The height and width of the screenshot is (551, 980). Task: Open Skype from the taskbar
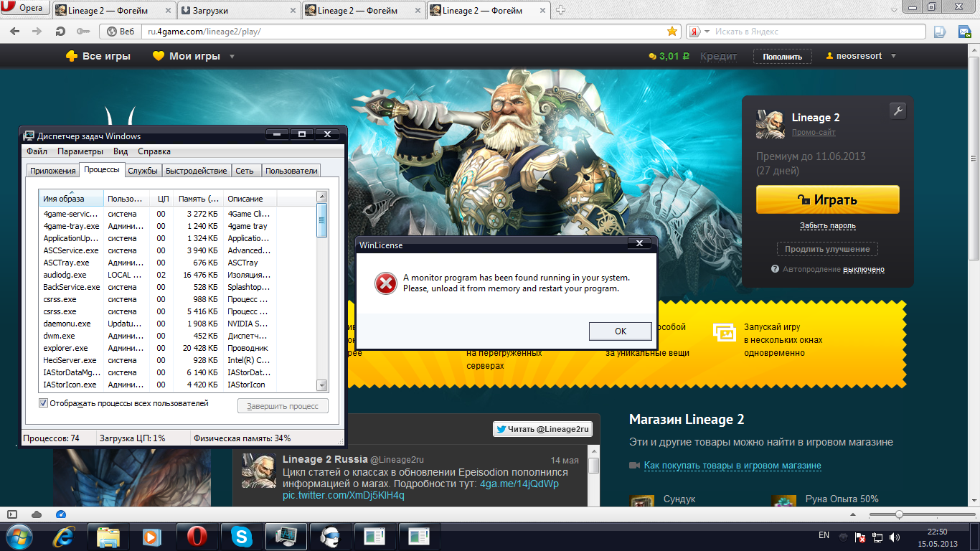(x=241, y=537)
